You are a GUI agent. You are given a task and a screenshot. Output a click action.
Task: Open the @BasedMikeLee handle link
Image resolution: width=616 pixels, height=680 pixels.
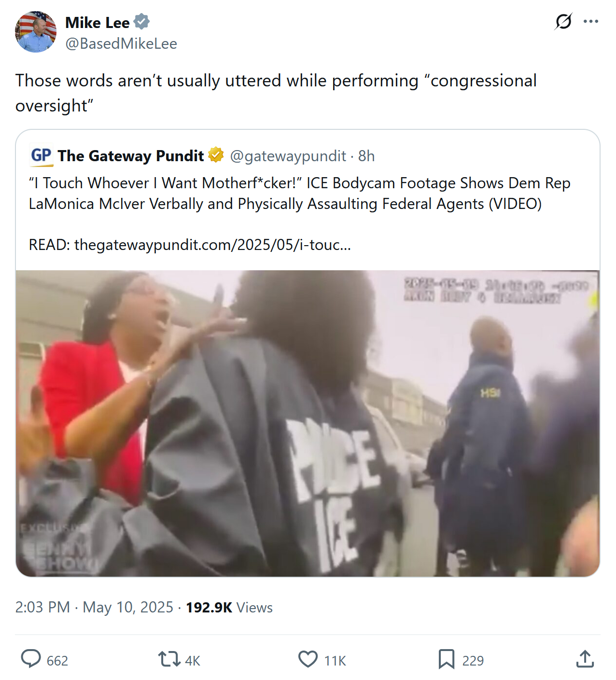click(x=121, y=43)
